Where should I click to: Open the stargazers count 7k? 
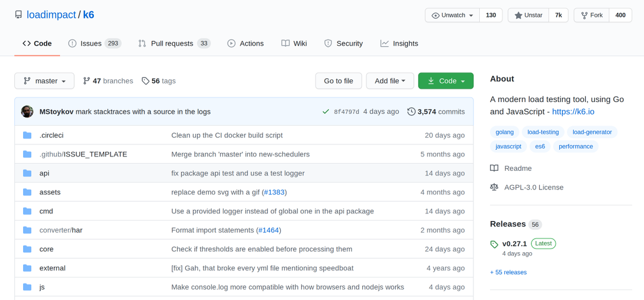pos(558,15)
